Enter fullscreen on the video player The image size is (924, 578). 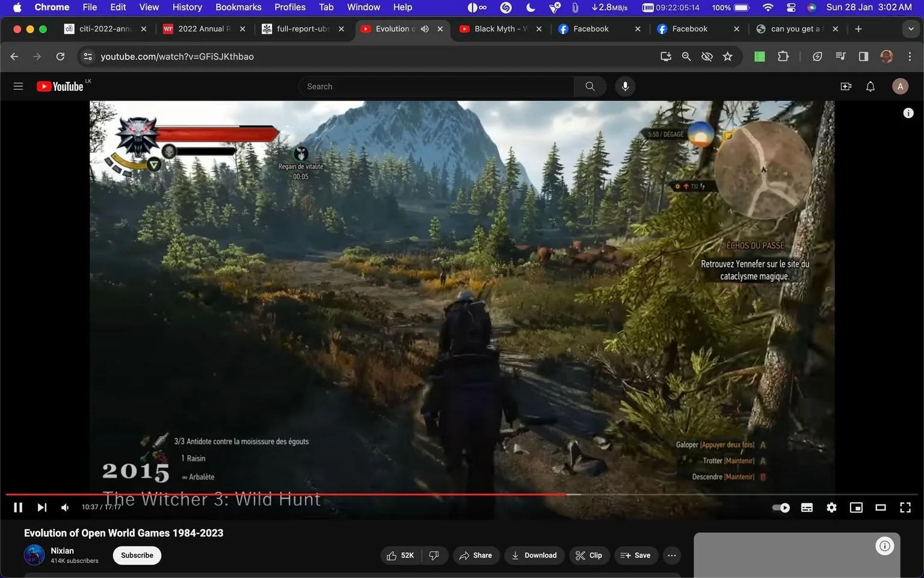(905, 507)
